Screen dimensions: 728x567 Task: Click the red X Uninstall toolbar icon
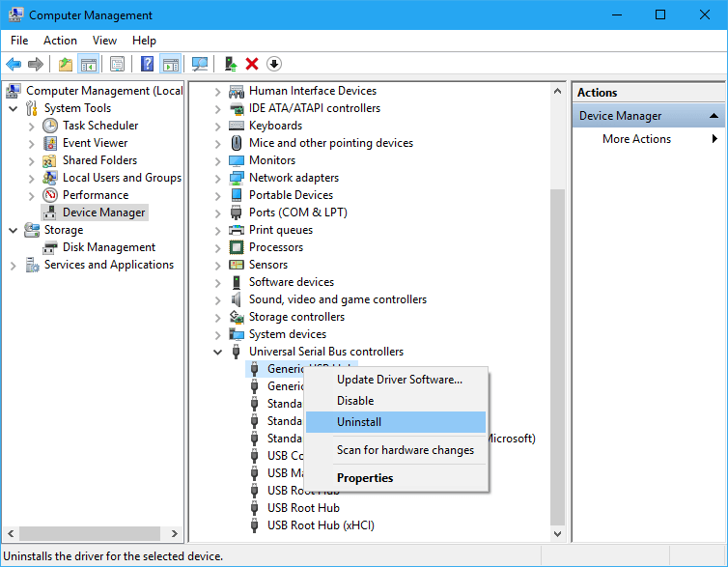[252, 64]
